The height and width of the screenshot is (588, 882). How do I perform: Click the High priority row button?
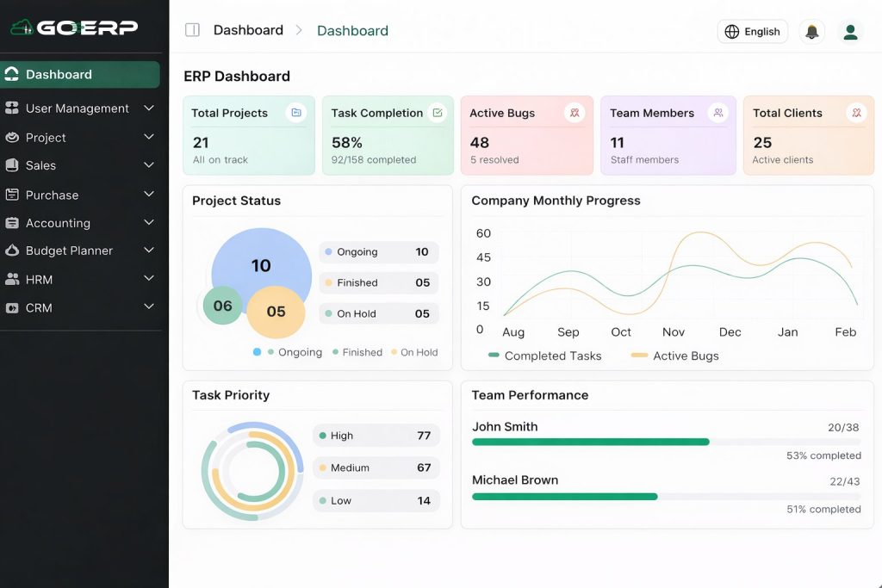pyautogui.click(x=376, y=436)
